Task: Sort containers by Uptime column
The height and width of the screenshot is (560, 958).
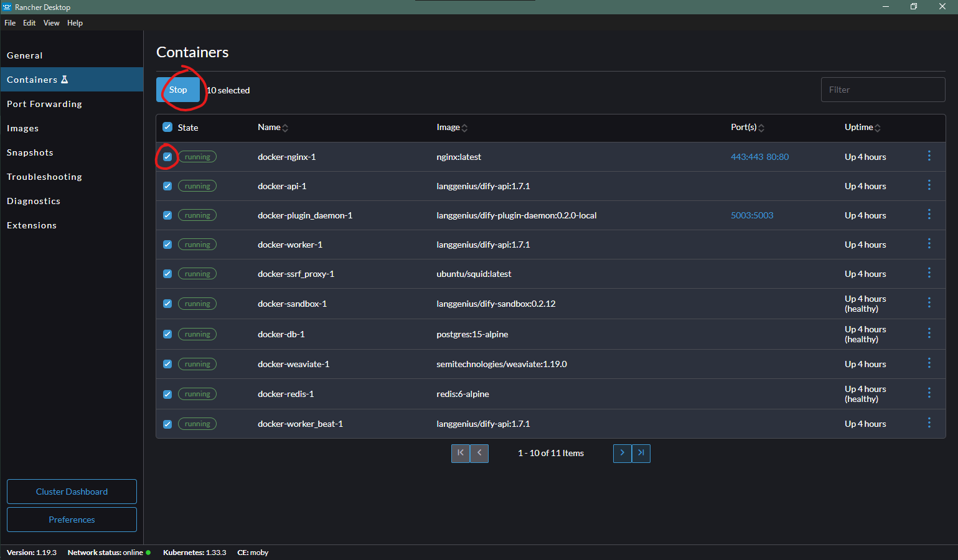Action: click(x=862, y=127)
